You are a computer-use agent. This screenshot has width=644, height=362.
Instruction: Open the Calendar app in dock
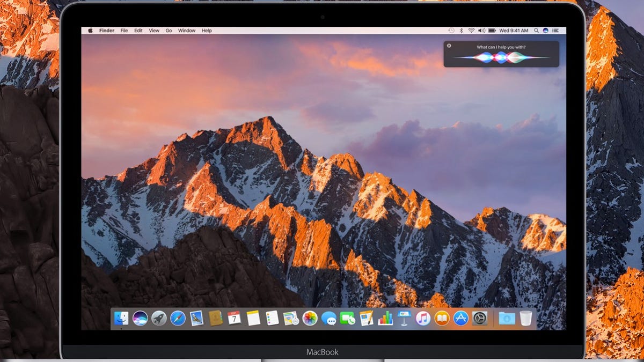[x=235, y=318]
